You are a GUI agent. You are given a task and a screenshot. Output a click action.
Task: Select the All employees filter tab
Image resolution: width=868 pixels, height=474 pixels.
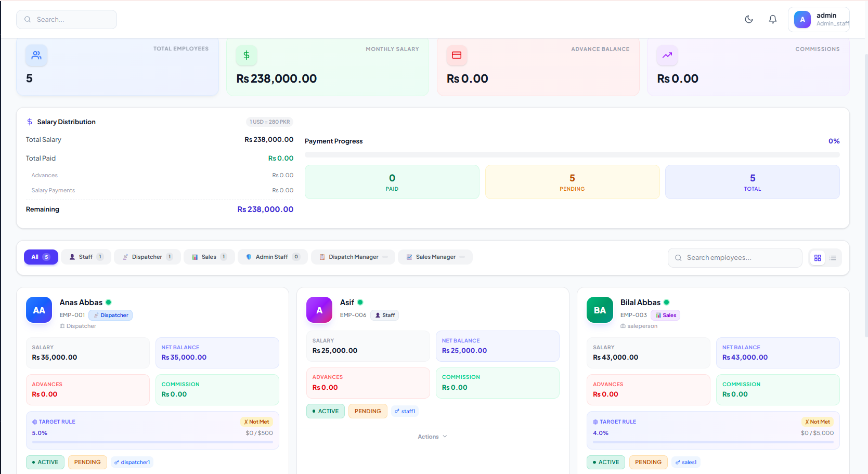coord(41,257)
